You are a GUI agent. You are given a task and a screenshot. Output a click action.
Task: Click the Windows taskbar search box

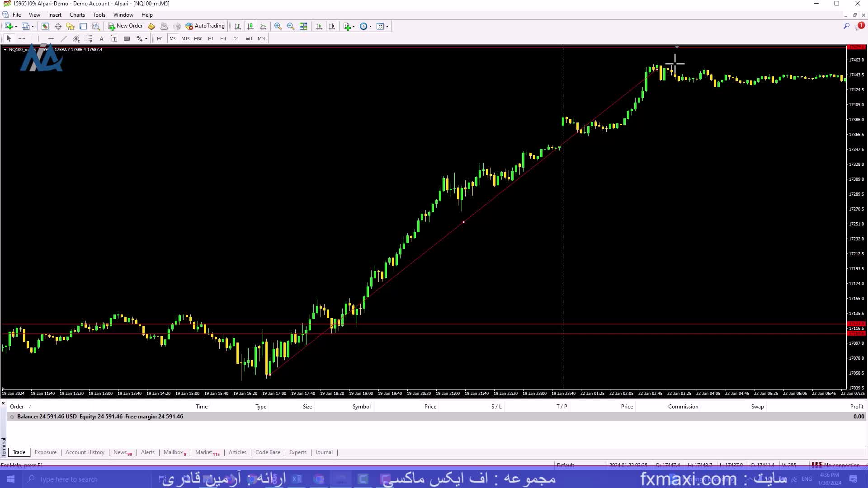(68, 479)
